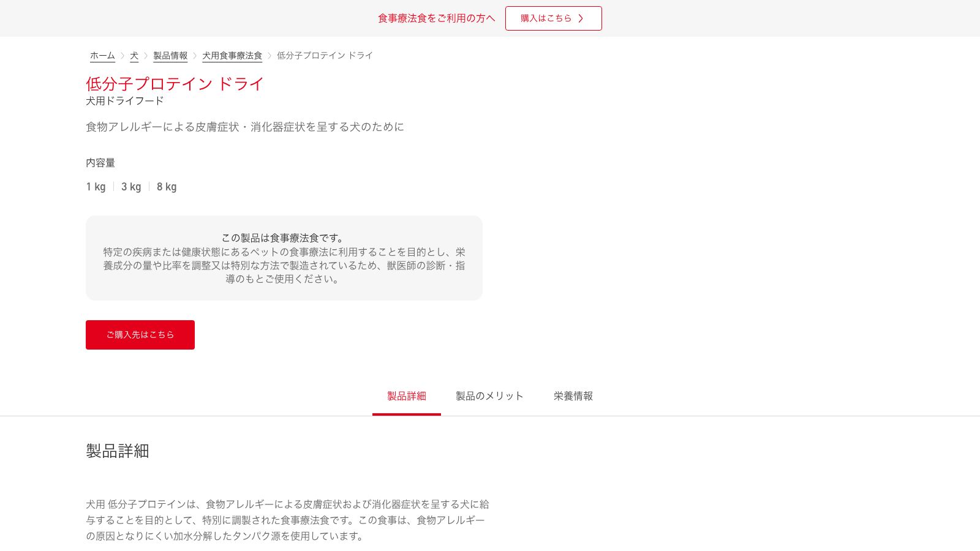Click the product tagline about 食物アレルギー
This screenshot has height=551, width=980.
(x=245, y=127)
